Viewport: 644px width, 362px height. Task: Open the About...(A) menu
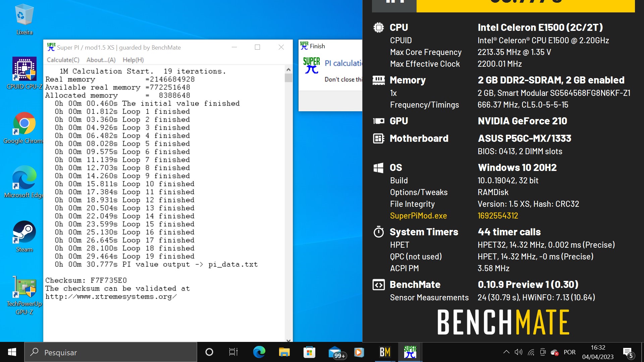point(101,60)
